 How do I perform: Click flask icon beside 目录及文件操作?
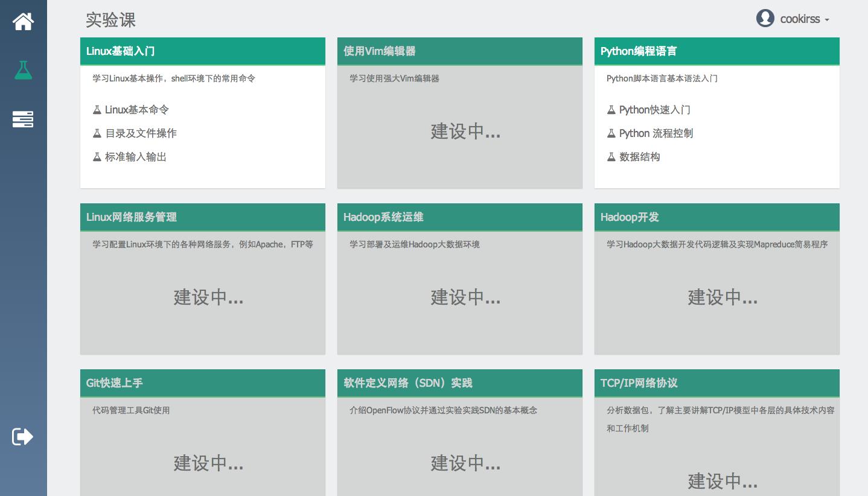pos(97,133)
